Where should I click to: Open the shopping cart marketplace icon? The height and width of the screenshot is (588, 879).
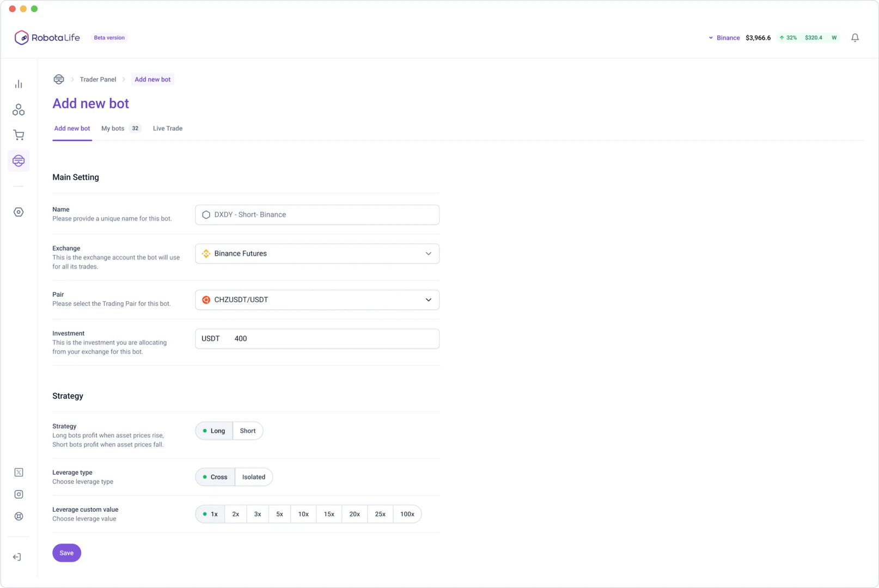(x=19, y=135)
